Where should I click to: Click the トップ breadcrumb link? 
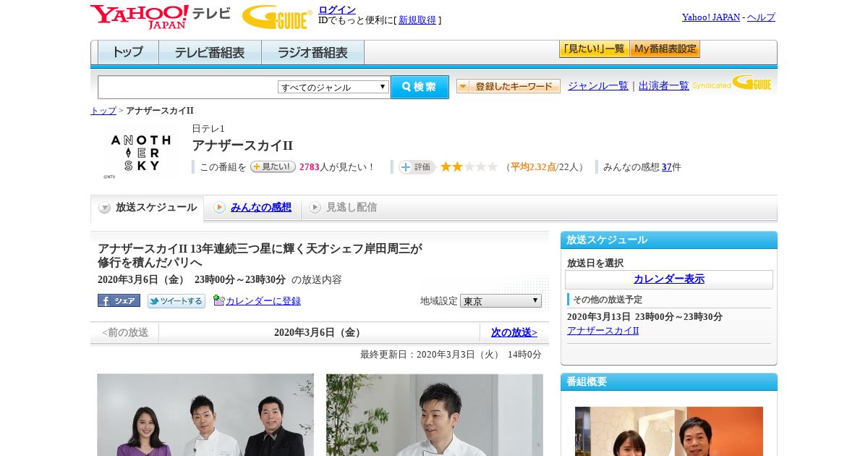[103, 111]
